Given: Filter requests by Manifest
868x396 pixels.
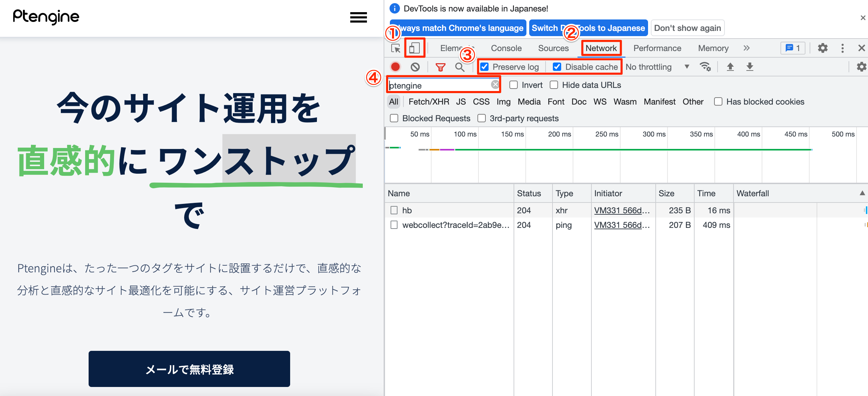Looking at the screenshot, I should tap(660, 101).
